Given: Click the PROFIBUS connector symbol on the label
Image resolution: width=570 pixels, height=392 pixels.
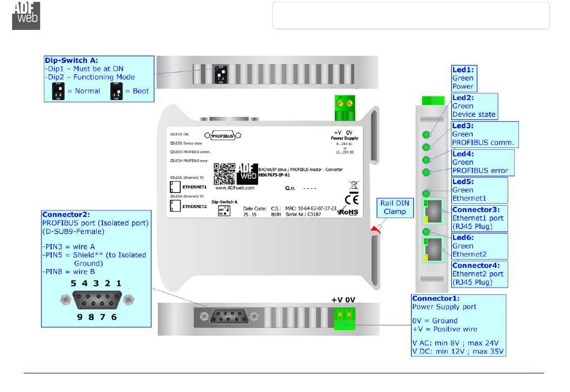Looking at the screenshot, I should (223, 135).
